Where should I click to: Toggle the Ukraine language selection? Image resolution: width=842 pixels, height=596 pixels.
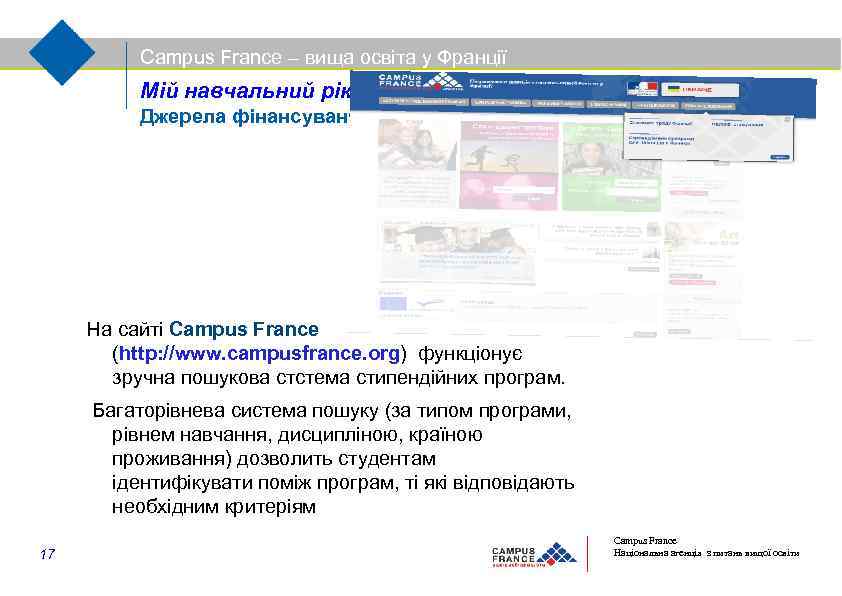click(690, 87)
